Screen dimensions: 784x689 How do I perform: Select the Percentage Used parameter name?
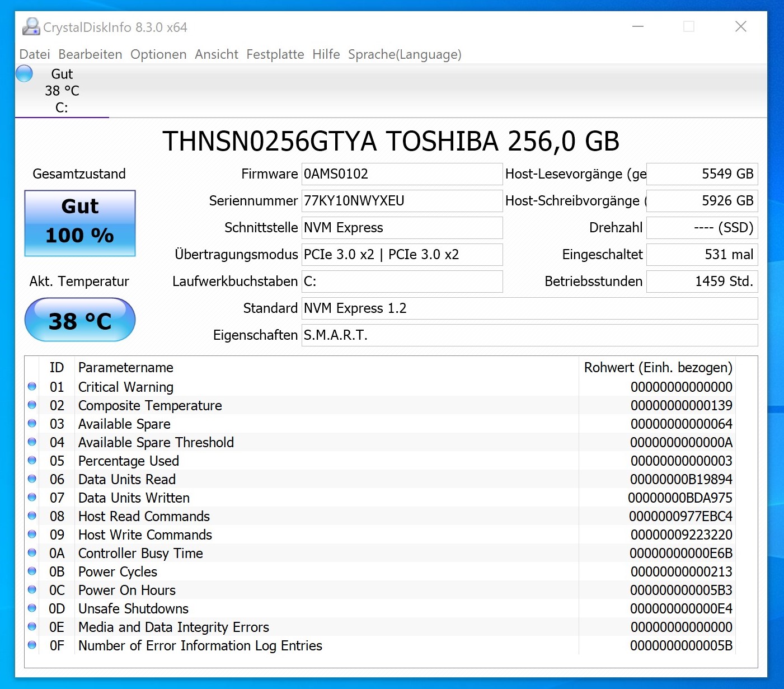click(129, 461)
